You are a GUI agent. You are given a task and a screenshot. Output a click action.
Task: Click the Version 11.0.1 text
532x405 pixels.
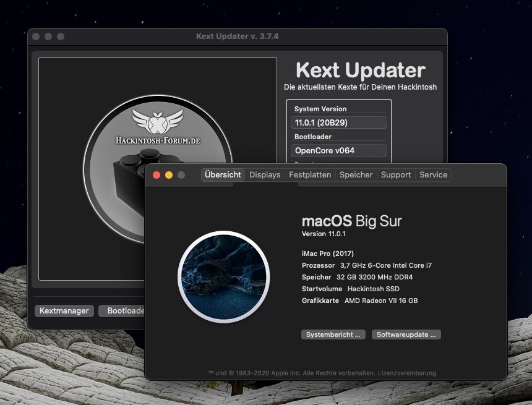point(324,234)
